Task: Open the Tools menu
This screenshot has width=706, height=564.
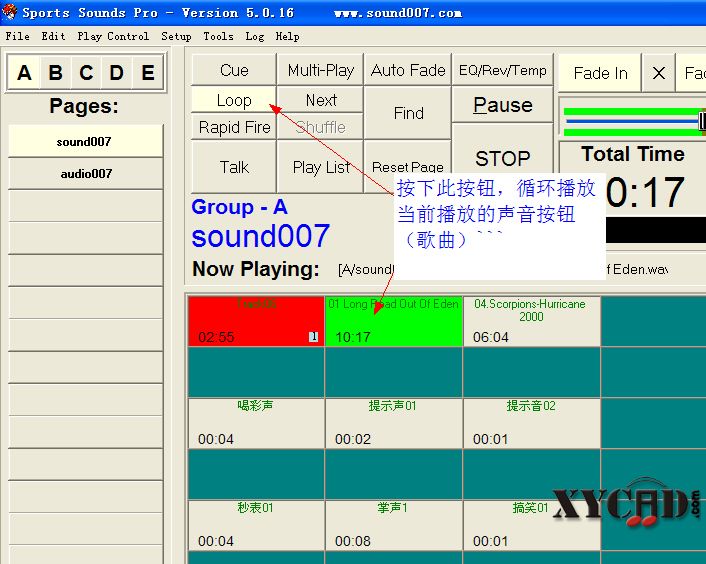Action: click(x=218, y=36)
